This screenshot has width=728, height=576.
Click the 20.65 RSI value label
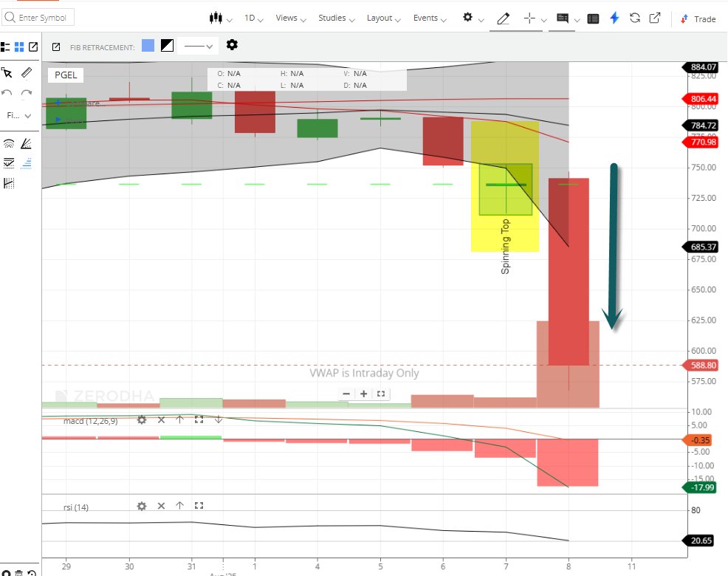[700, 541]
